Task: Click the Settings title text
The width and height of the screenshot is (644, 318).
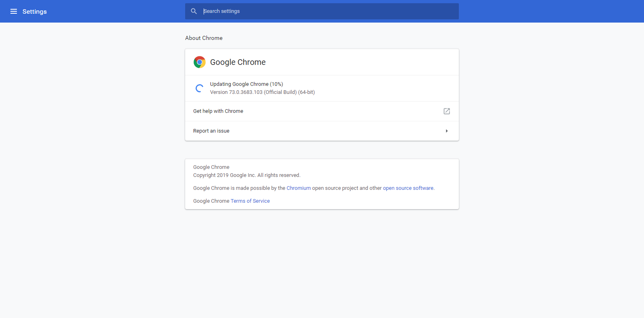Action: click(35, 11)
